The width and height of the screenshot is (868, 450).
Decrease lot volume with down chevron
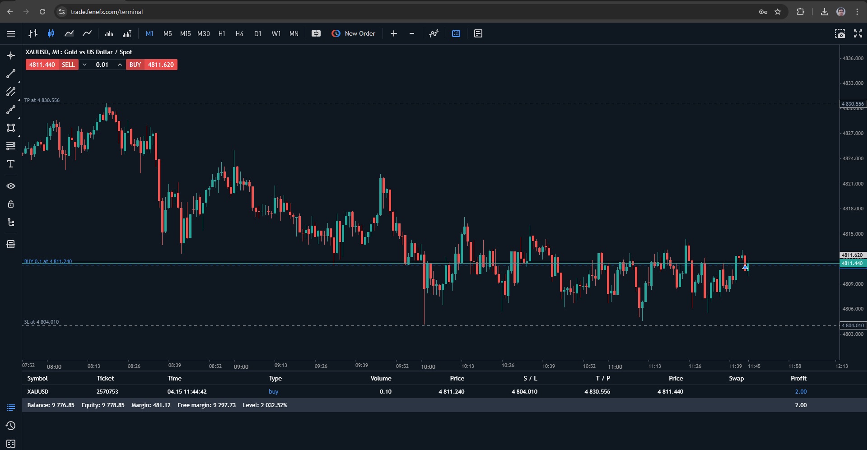click(x=84, y=65)
